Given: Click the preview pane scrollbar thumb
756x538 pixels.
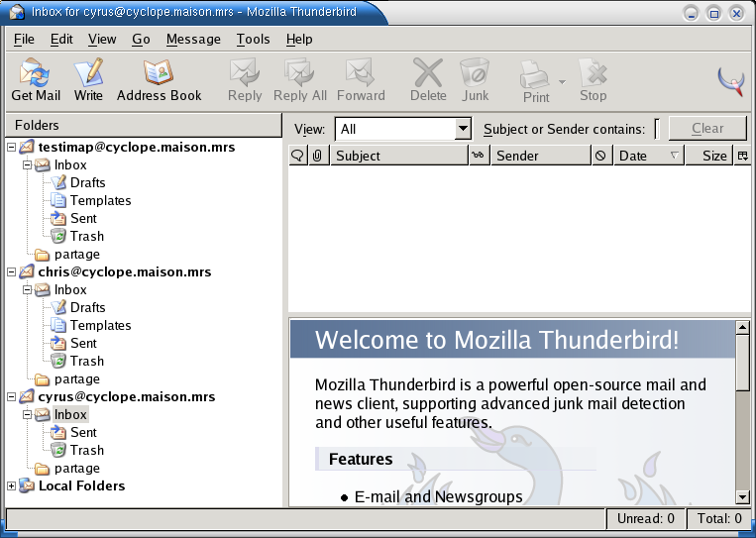Looking at the screenshot, I should [742, 363].
